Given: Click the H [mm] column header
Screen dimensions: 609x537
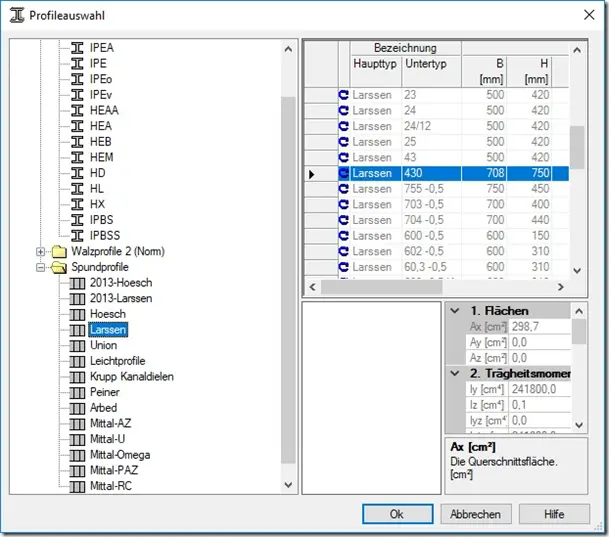Looking at the screenshot, I should coord(529,71).
